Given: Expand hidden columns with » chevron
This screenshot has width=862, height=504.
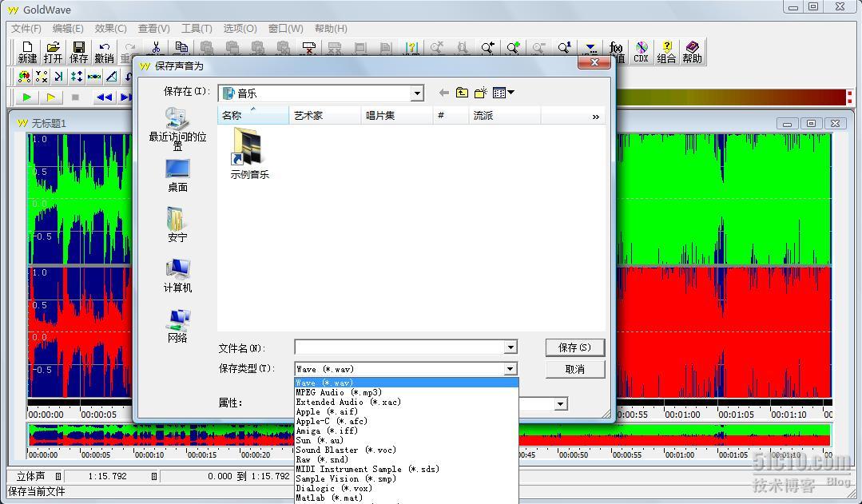Looking at the screenshot, I should (x=595, y=117).
